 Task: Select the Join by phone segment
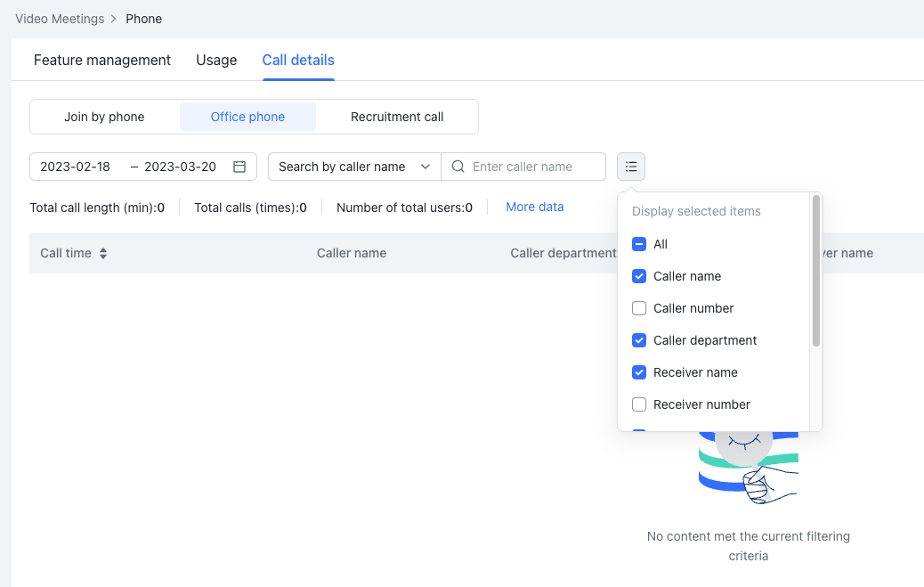[x=104, y=117]
